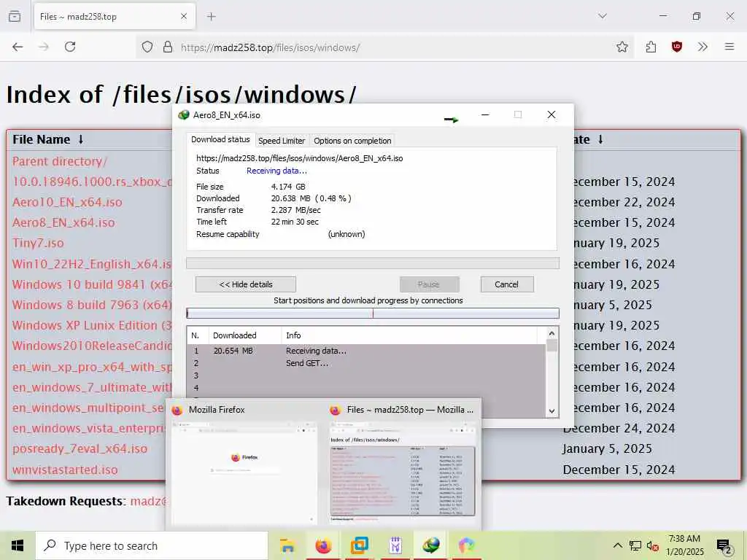Open the Parent directory link

(60, 161)
